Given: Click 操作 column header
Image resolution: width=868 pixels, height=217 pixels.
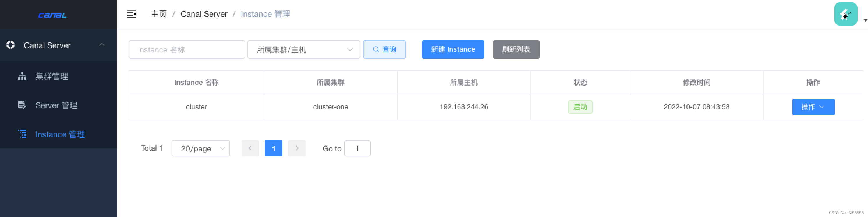Looking at the screenshot, I should pyautogui.click(x=813, y=83).
